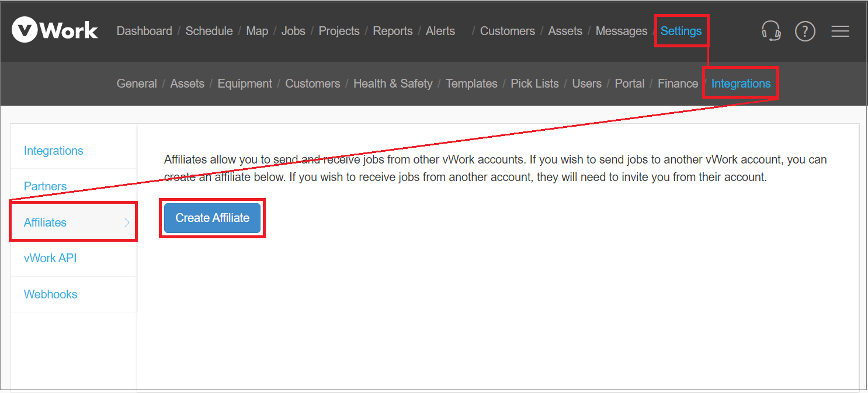Open Assets in the top navigation
This screenshot has width=868, height=393.
point(565,31)
